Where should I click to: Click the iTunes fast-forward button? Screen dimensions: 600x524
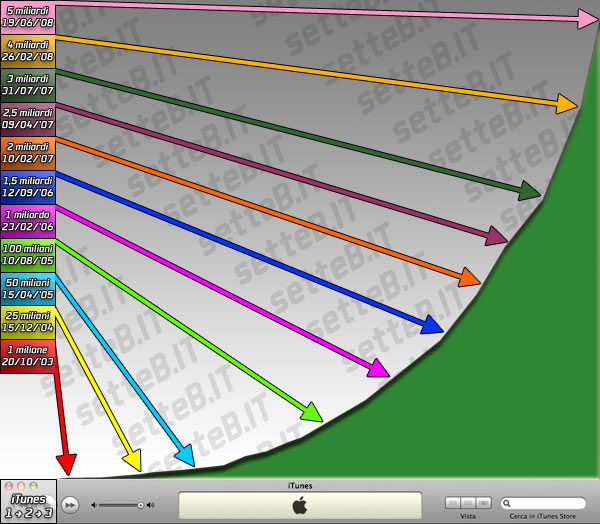[x=70, y=505]
